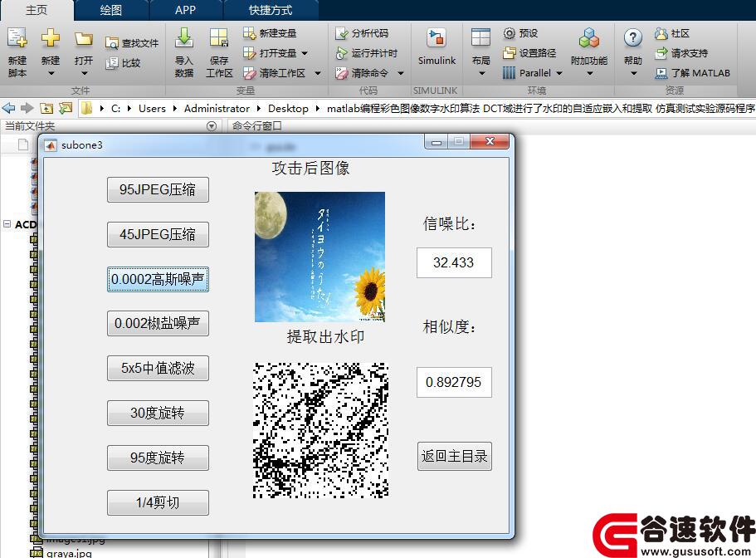The width and height of the screenshot is (756, 558).
Task: Click the 清除命令 (Clear Commands) icon
Action: coord(341,73)
